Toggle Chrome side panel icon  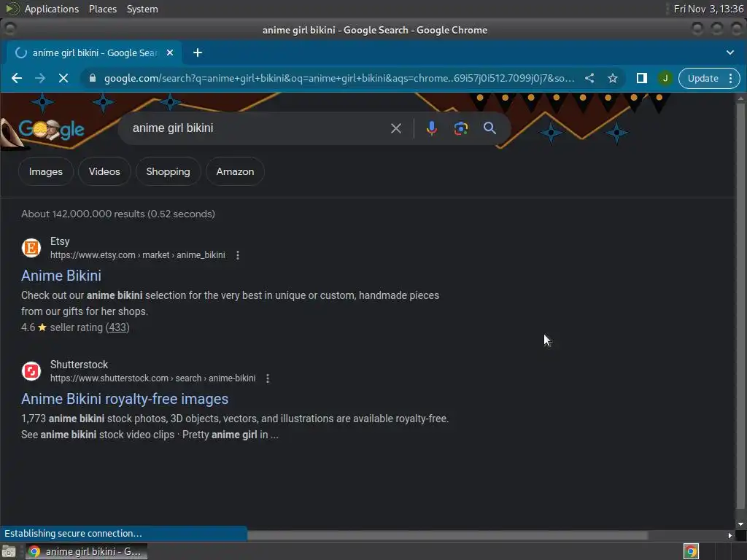(642, 78)
